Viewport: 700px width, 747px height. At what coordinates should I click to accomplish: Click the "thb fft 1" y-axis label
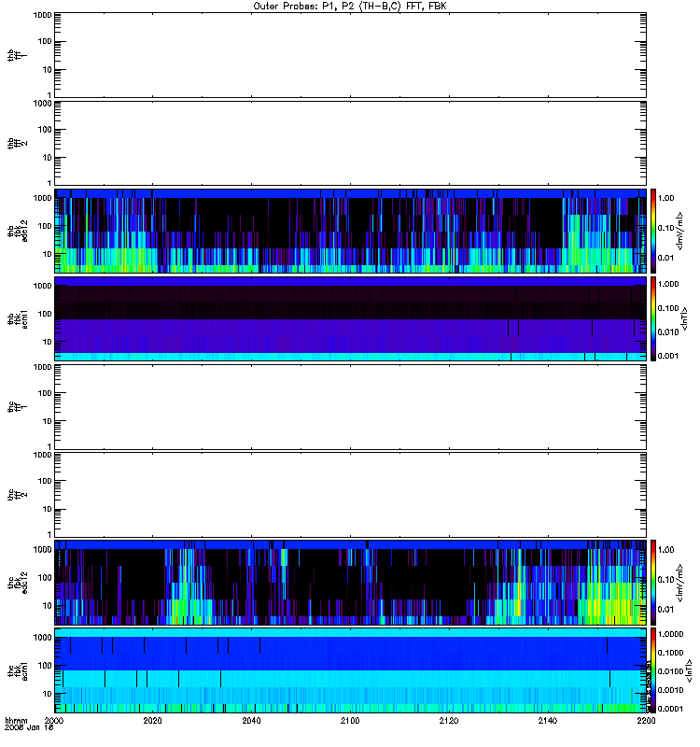[x=17, y=55]
